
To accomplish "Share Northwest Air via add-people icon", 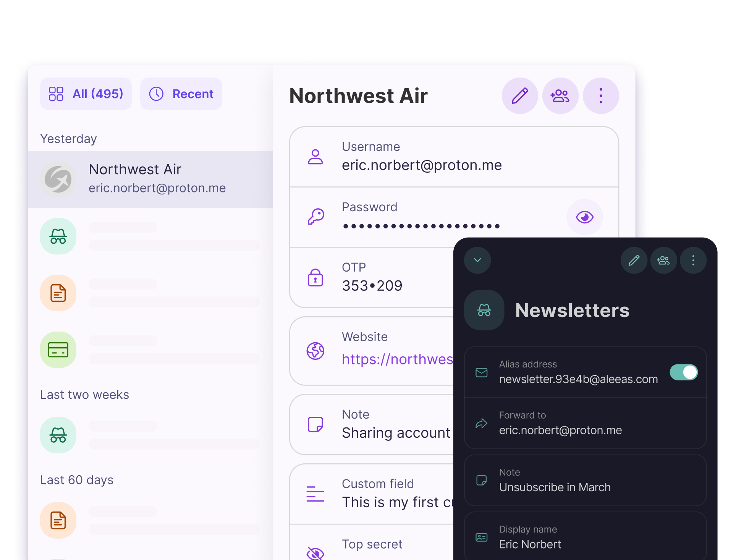I will pyautogui.click(x=560, y=95).
